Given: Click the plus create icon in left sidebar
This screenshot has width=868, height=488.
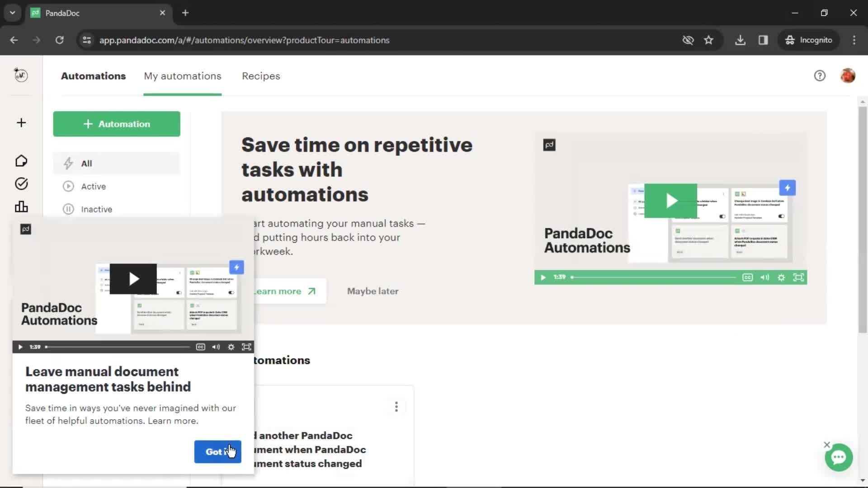Looking at the screenshot, I should tap(21, 123).
